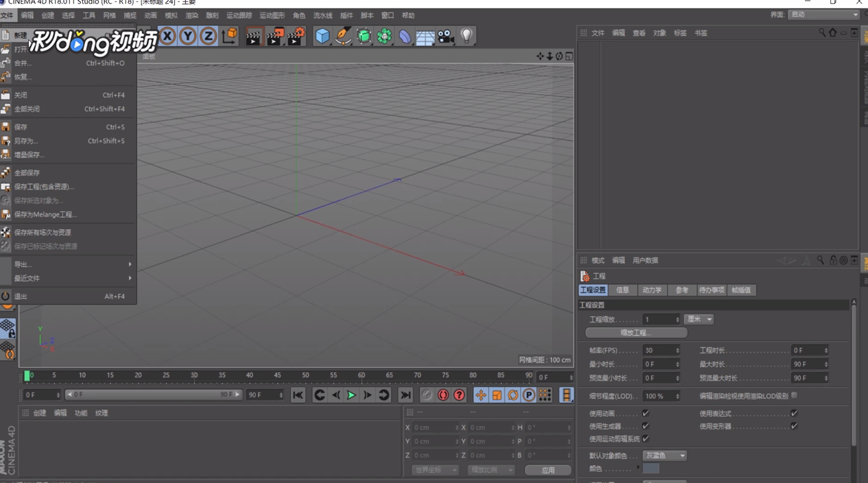Screen dimensions: 868x483
Task: Select the spline Pen tool
Action: click(x=343, y=36)
